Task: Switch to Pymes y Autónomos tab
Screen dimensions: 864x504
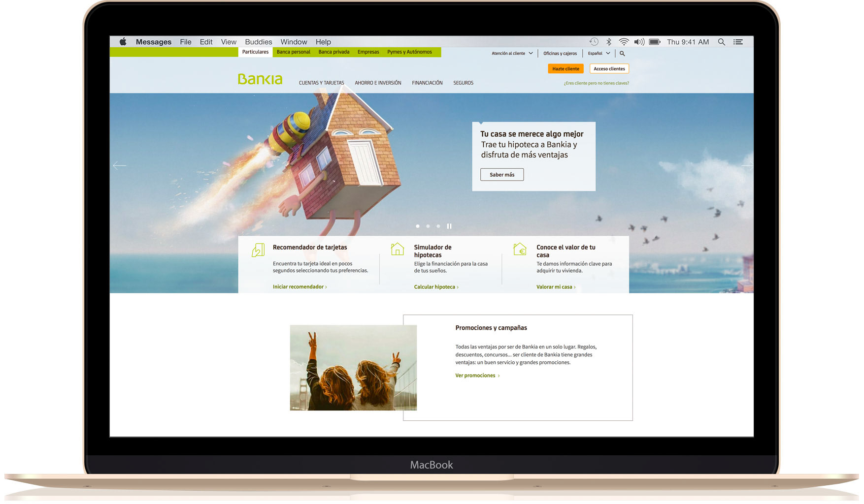Action: coord(409,52)
